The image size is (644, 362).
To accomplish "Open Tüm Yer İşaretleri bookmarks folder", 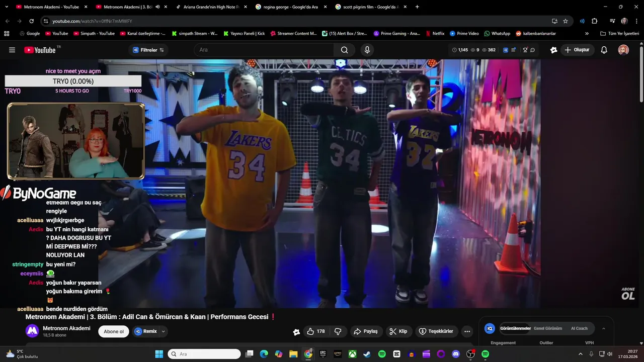I will point(619,34).
